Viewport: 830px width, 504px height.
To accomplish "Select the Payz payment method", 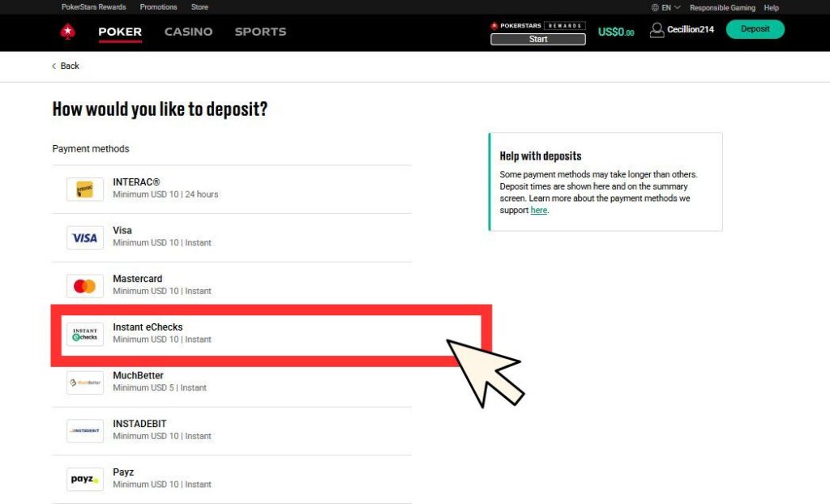I will 231,479.
